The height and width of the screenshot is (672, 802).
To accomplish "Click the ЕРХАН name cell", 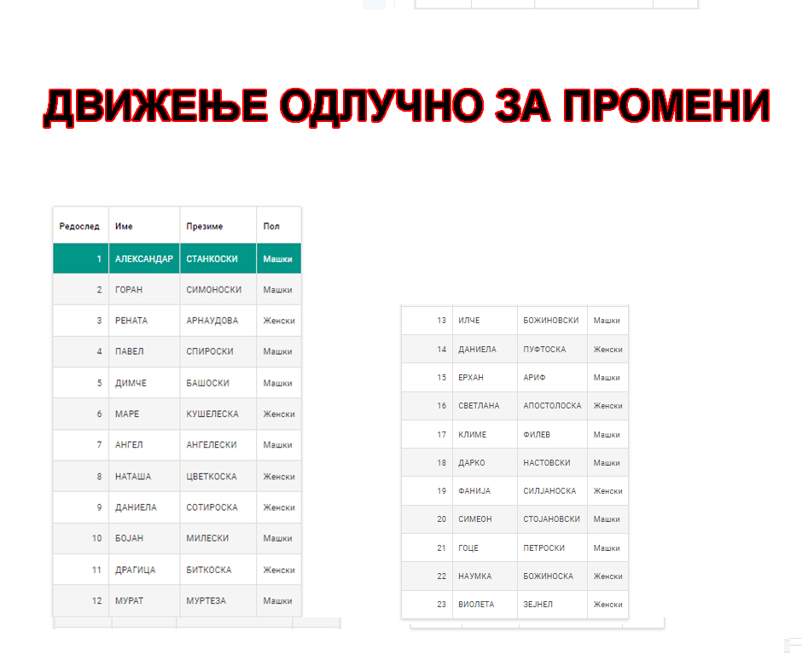I will coord(473,377).
